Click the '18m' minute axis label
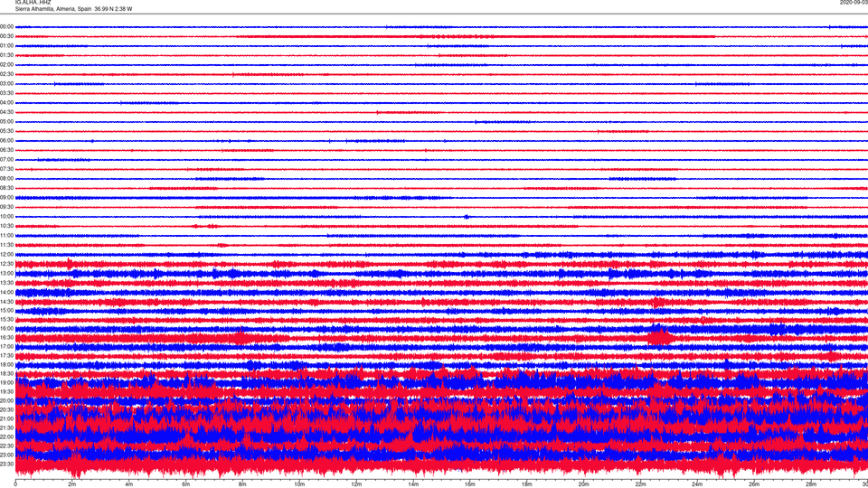 click(x=526, y=484)
